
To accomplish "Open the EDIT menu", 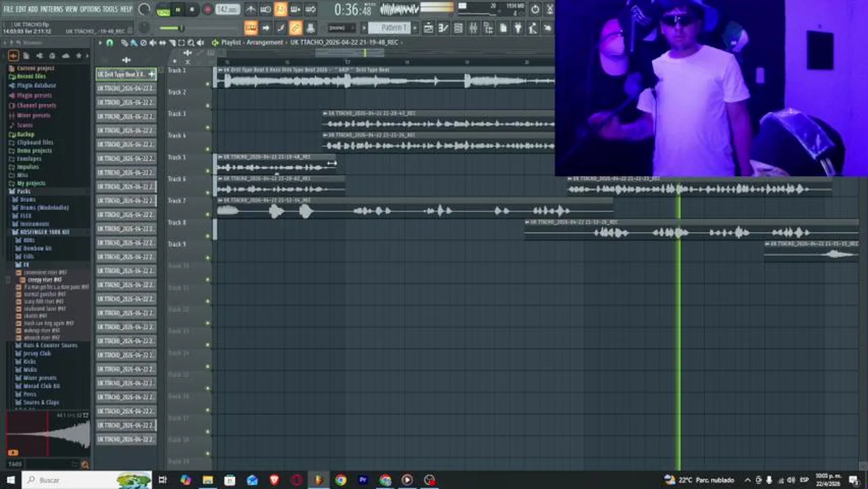I will 21,9.
